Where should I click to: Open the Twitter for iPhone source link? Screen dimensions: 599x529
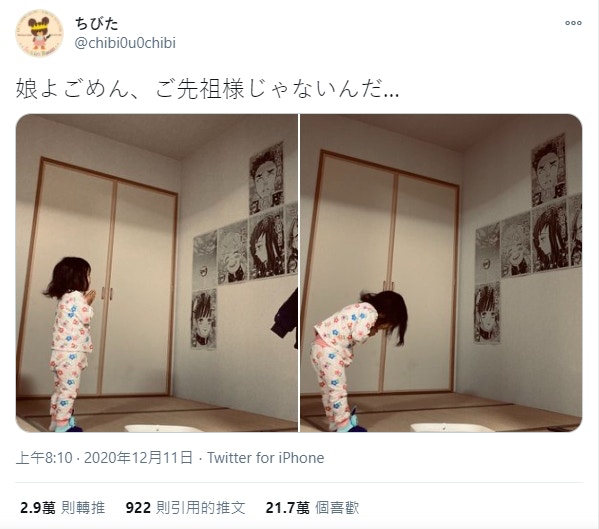(x=266, y=458)
